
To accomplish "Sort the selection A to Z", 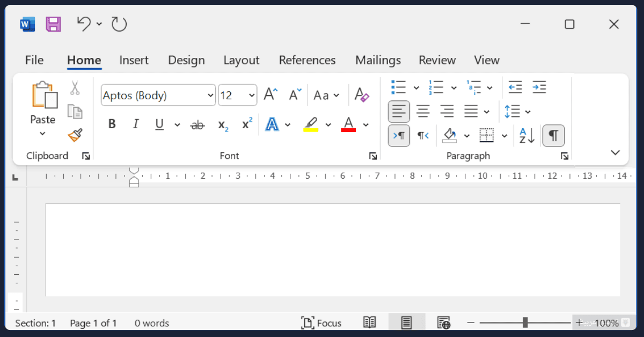I will (x=527, y=135).
